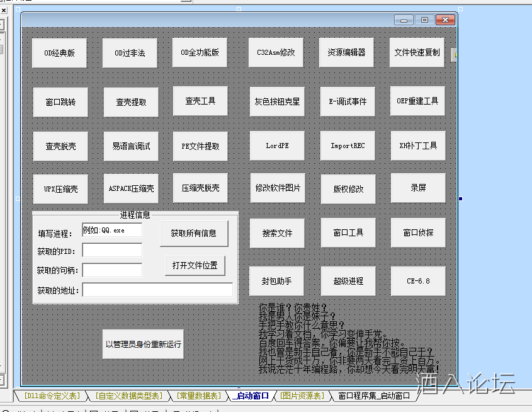Click the 获取的地址 text field
Viewport: 532px width, 412px height.
pos(157,290)
